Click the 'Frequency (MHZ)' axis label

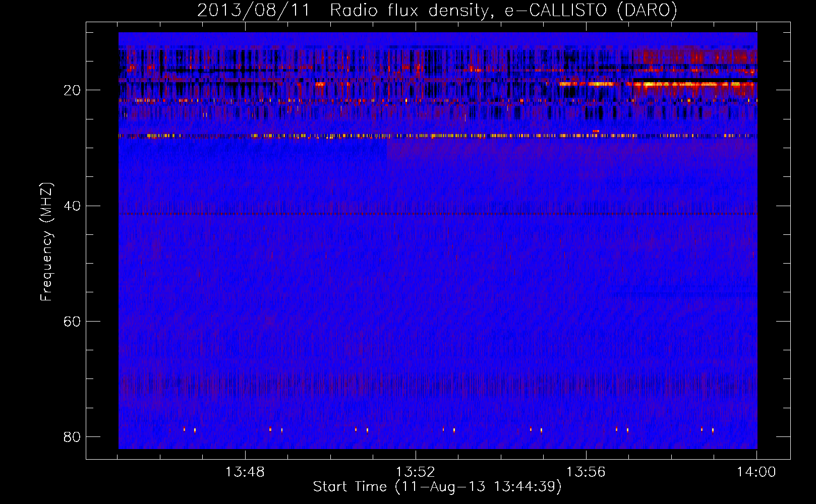[46, 242]
